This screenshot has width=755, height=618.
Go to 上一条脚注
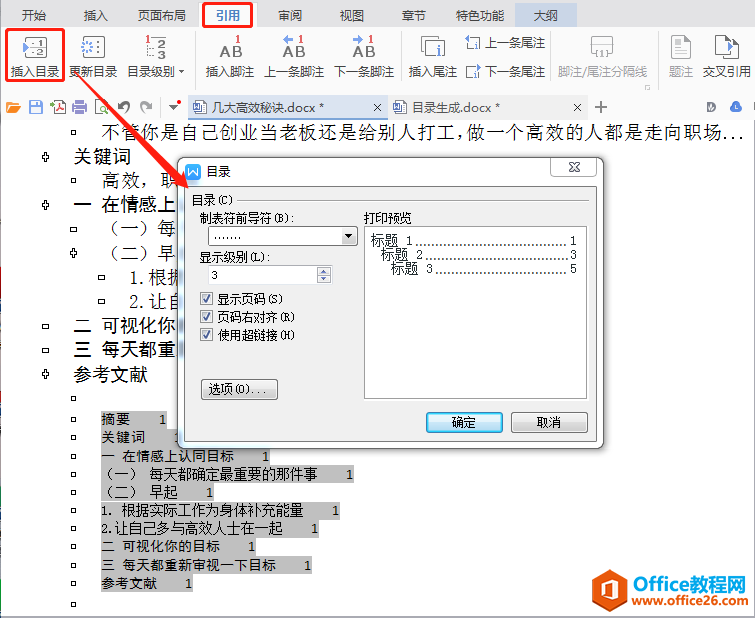click(x=294, y=56)
